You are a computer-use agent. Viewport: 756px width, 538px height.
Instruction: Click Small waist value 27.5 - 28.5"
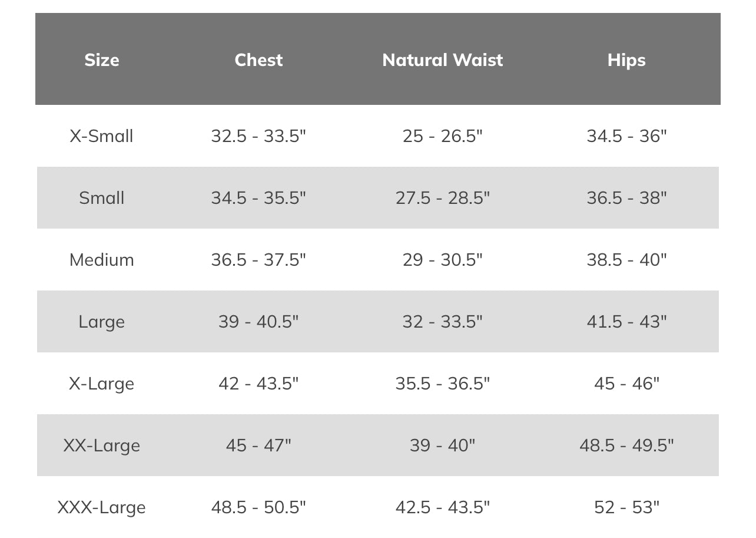pos(442,198)
